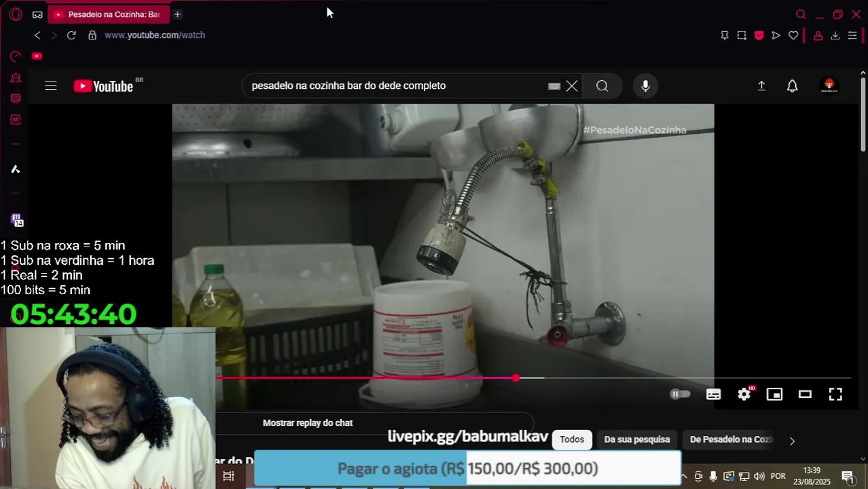Open the send/flow arrow icon

click(776, 35)
